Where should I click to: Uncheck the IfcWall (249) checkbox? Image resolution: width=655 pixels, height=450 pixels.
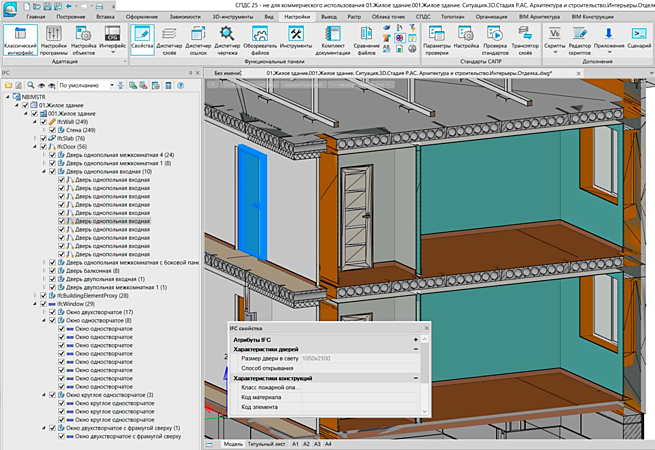click(44, 122)
